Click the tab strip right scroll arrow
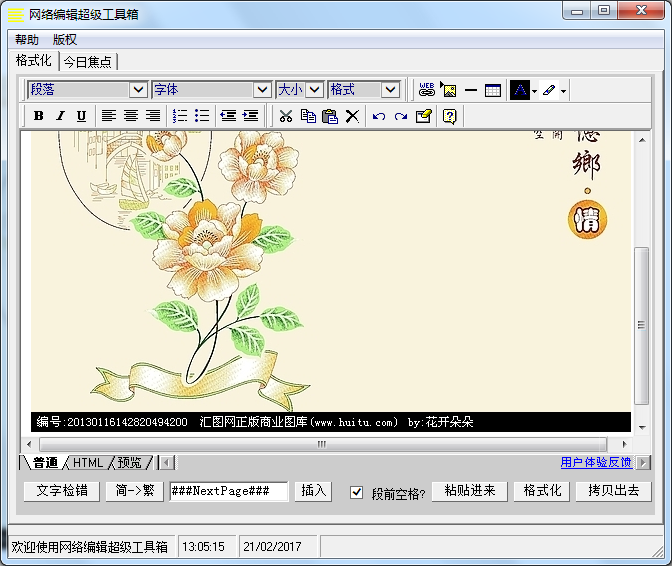 pos(643,463)
